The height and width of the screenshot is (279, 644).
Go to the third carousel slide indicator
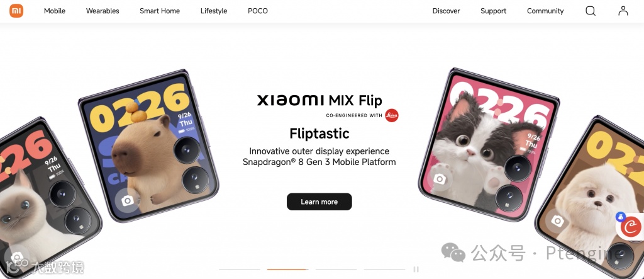pyautogui.click(x=336, y=270)
